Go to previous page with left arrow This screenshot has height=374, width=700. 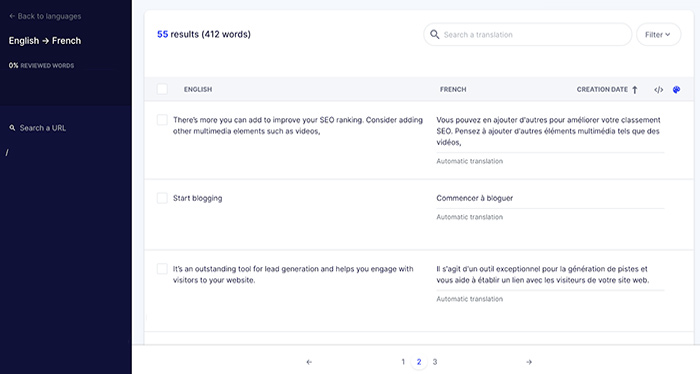tap(309, 362)
